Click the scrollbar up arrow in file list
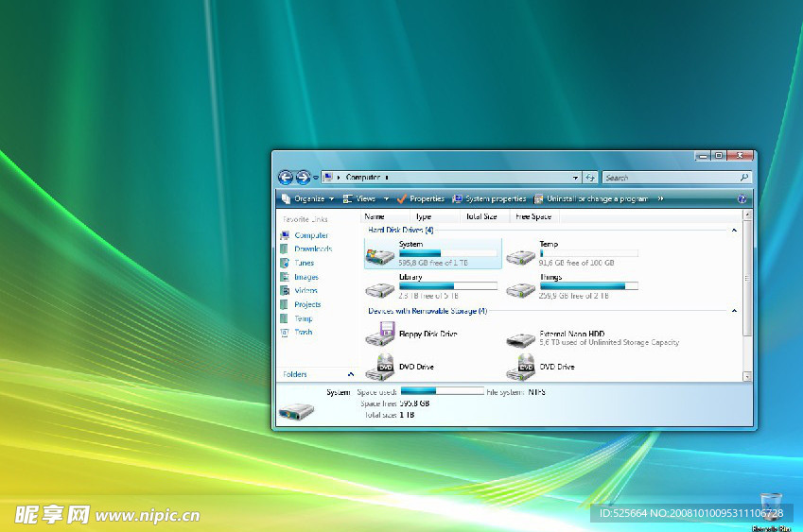 747,215
